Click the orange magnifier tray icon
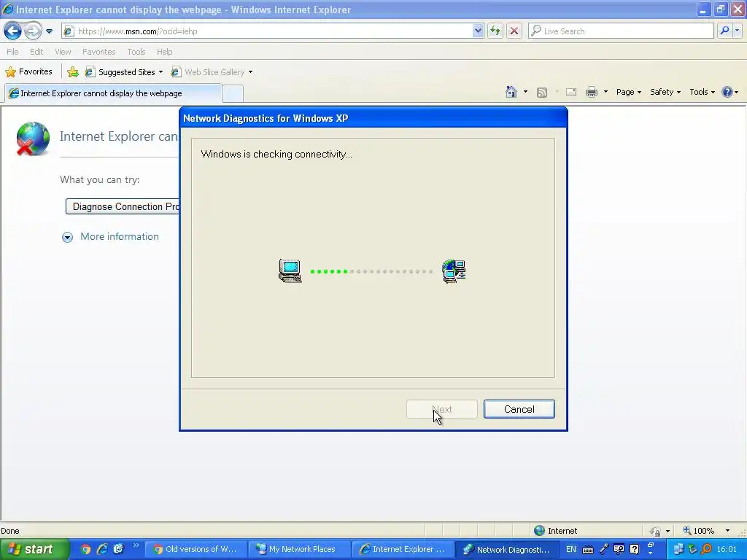This screenshot has height=560, width=747. click(706, 549)
